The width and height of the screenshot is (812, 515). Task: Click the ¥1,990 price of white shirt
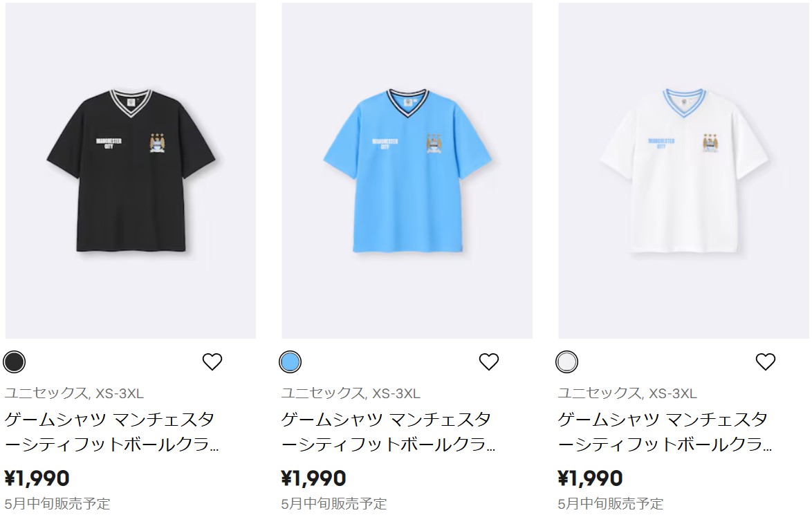tap(590, 478)
